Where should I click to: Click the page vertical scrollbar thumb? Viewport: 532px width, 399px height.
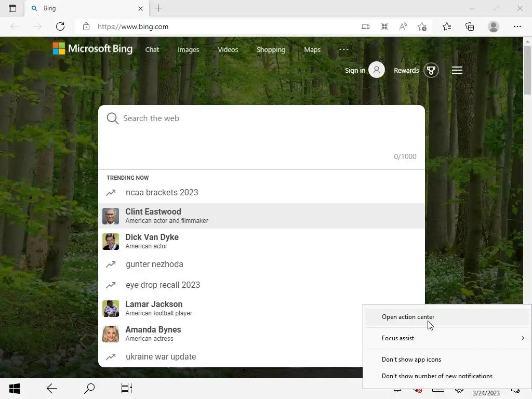(527, 70)
